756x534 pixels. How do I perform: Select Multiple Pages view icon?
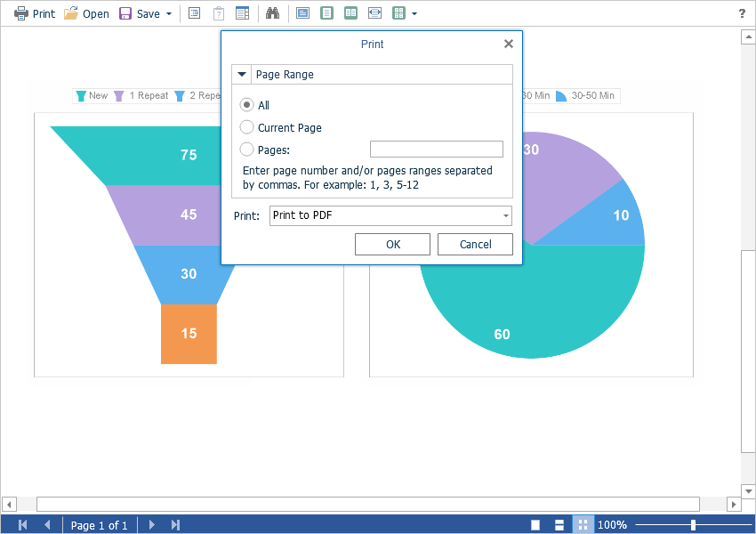[398, 13]
